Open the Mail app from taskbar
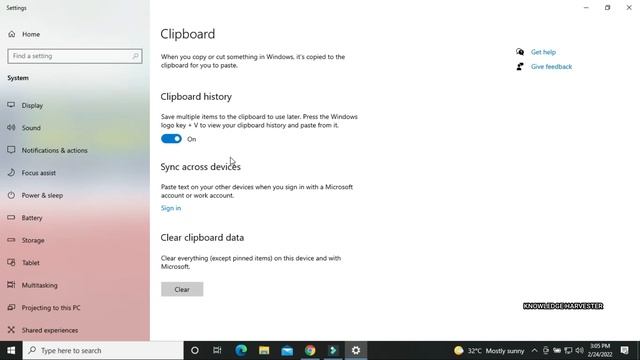Image resolution: width=640 pixels, height=360 pixels. click(x=287, y=351)
